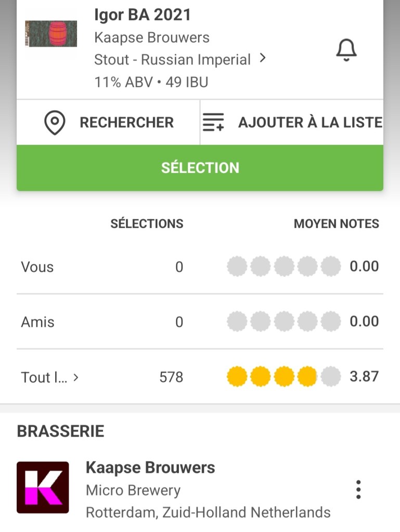Expand the Stout - Russian Imperial style chevron
This screenshot has width=400, height=532.
(263, 59)
